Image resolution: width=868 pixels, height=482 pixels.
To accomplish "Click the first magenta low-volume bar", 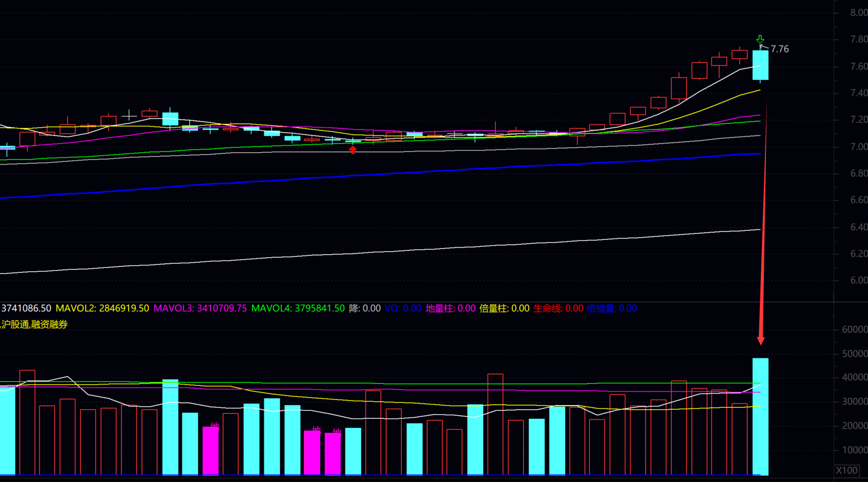I will 210,451.
